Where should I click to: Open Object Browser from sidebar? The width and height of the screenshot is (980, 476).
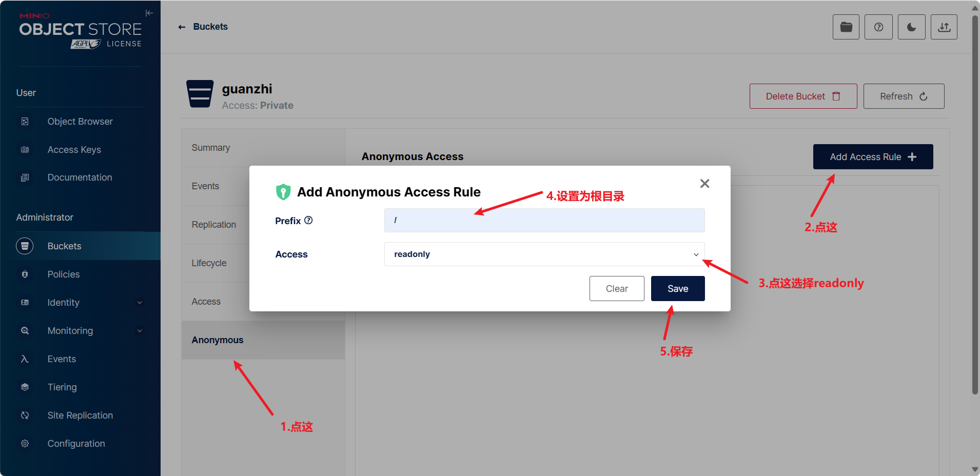80,122
